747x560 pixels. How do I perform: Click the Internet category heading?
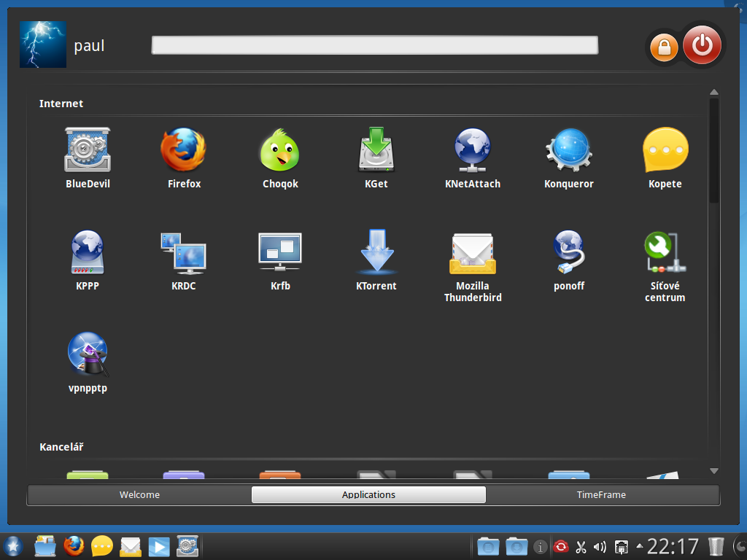coord(61,104)
